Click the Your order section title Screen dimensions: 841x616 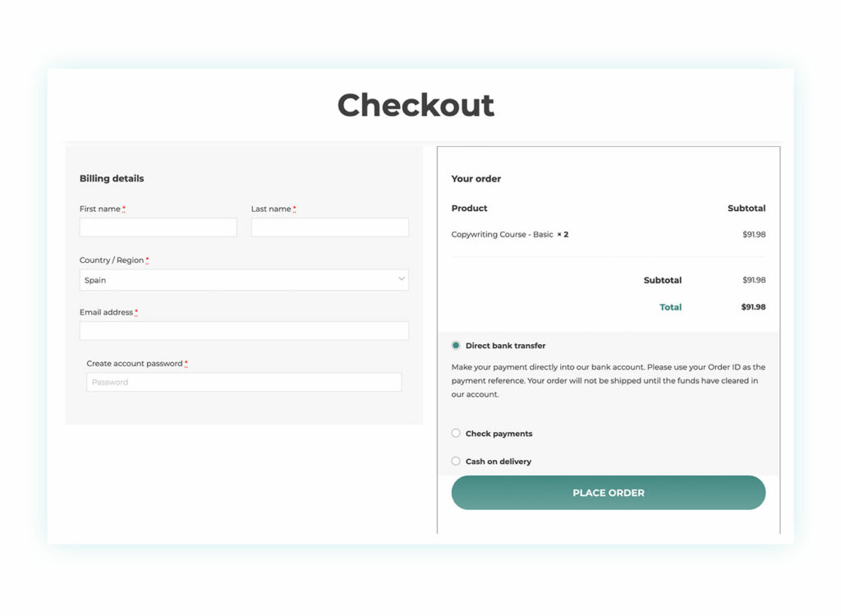476,178
